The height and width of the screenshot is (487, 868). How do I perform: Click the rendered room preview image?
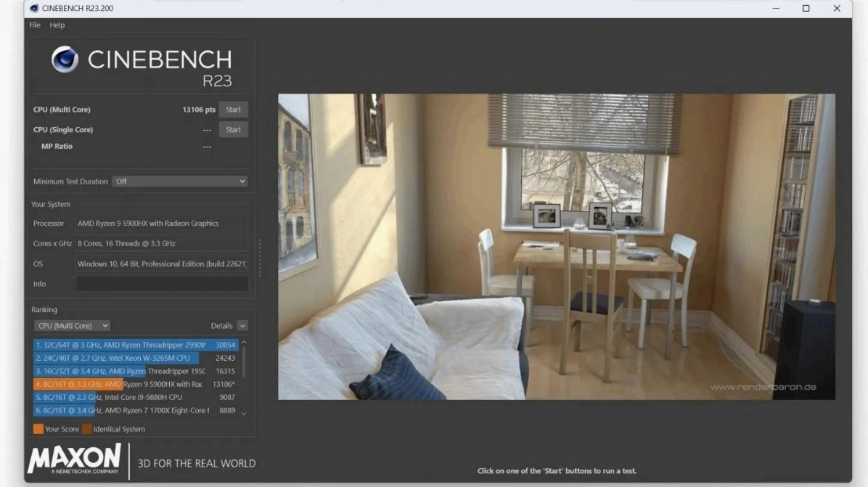555,247
